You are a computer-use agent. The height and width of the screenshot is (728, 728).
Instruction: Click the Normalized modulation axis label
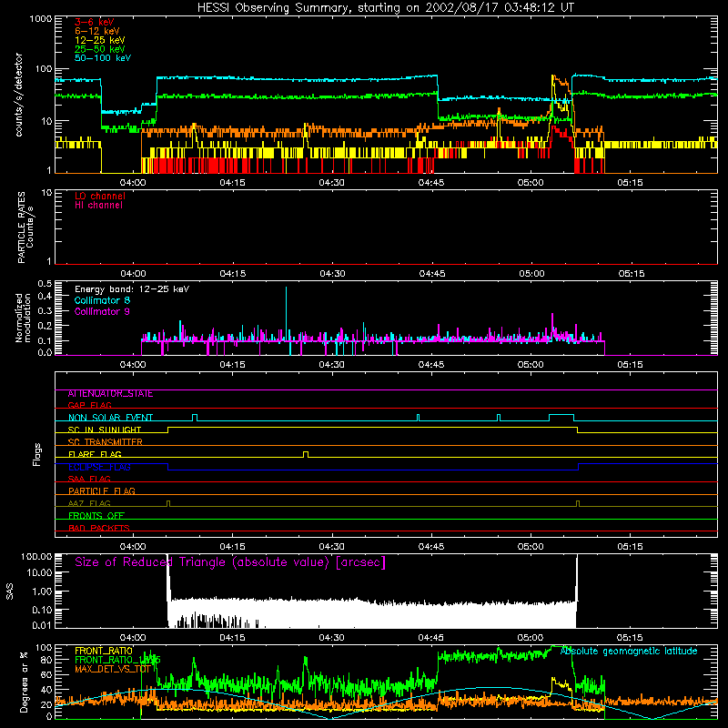[x=23, y=318]
